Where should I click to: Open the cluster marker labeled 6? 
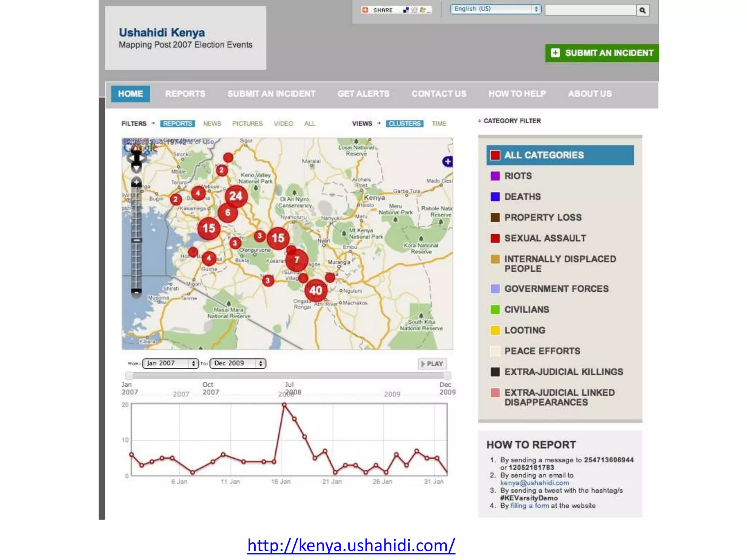228,213
